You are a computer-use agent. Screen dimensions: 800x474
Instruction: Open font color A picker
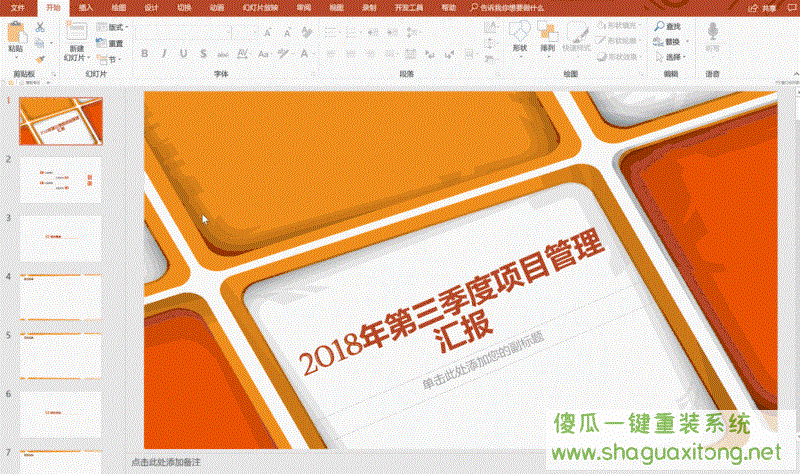pyautogui.click(x=305, y=54)
